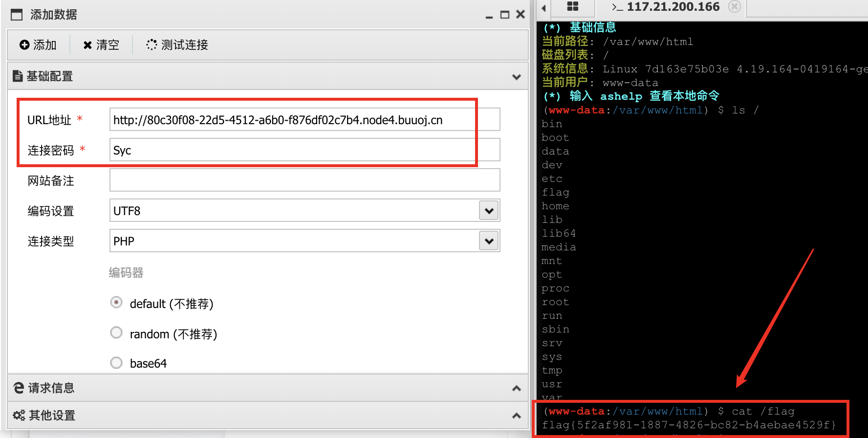Click the window icon beside 添加数据 title
The height and width of the screenshot is (438, 868).
(17, 15)
